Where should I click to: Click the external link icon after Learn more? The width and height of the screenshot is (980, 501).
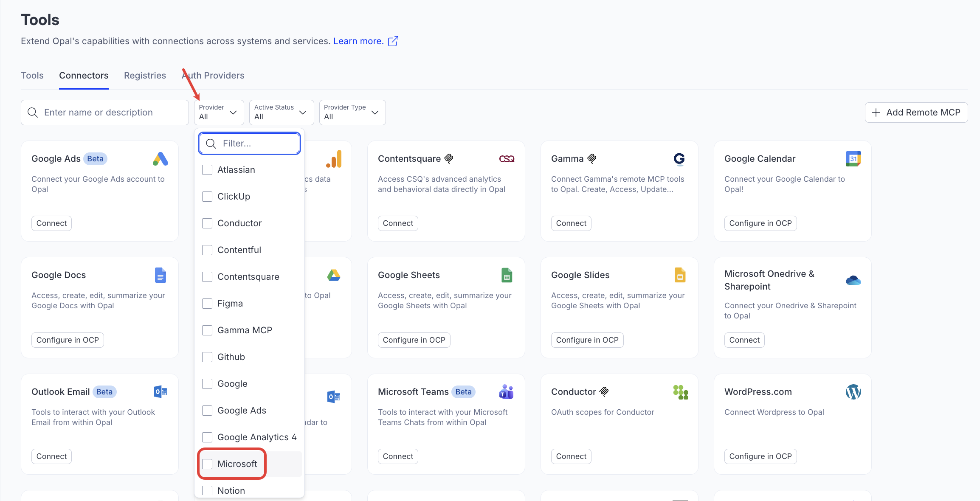point(393,41)
